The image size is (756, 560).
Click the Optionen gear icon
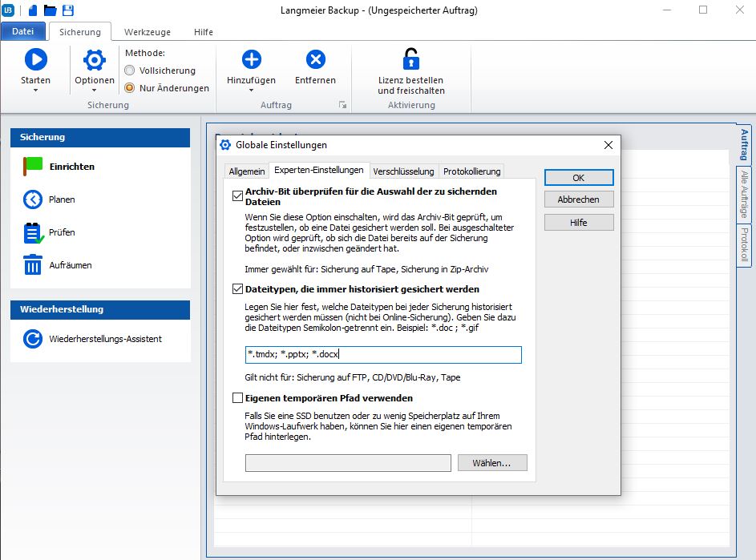[95, 59]
